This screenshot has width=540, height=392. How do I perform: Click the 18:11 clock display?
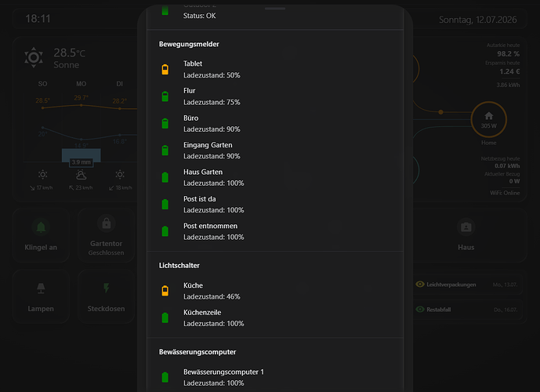coord(38,19)
